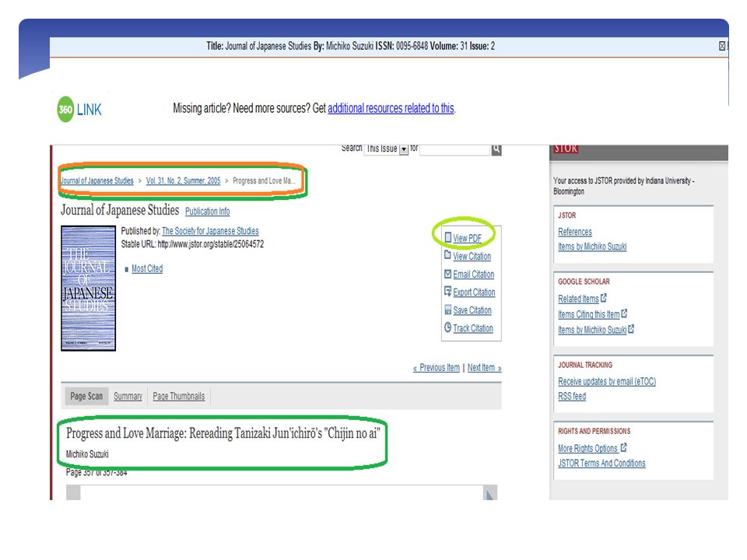Open Receive updates by email (eTOC) link

click(606, 381)
